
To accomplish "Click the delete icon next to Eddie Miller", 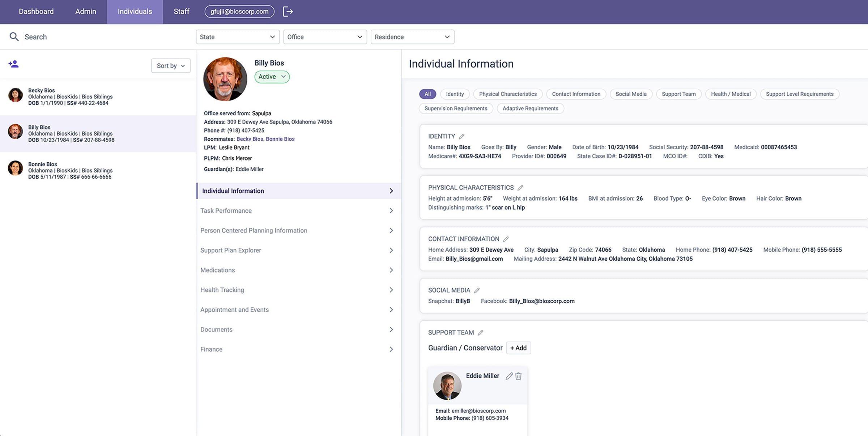I will point(517,376).
